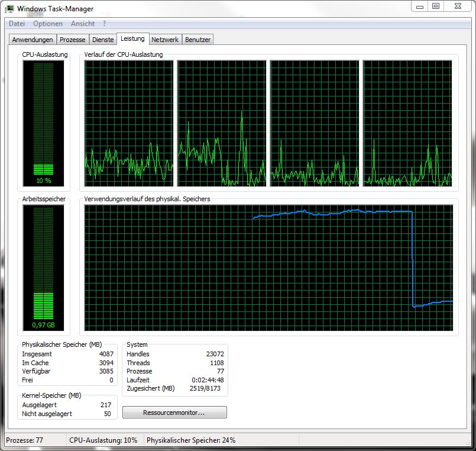
Task: Click status bar CPU-Auslastung: 10%
Action: click(x=103, y=440)
